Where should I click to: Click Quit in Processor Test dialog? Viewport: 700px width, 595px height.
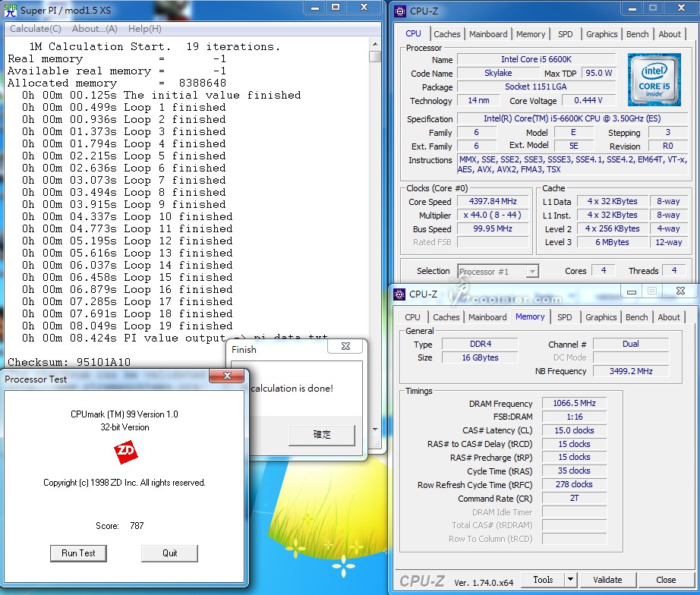(x=169, y=553)
